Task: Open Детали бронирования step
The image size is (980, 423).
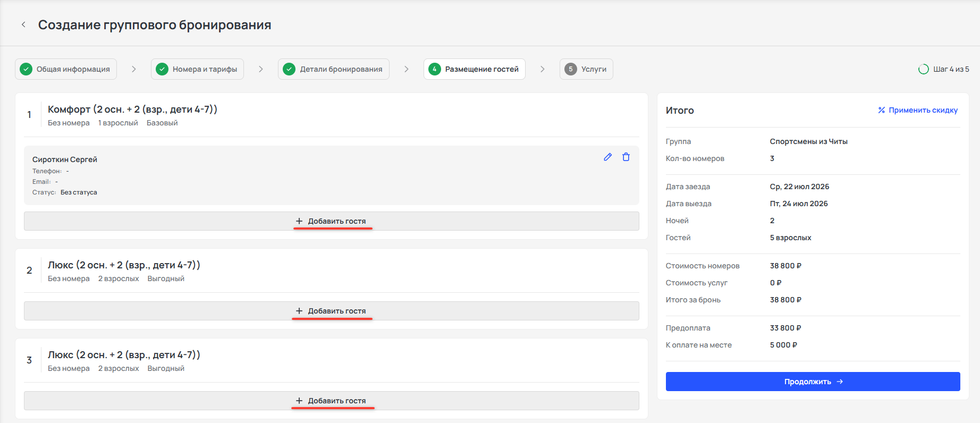Action: 334,69
